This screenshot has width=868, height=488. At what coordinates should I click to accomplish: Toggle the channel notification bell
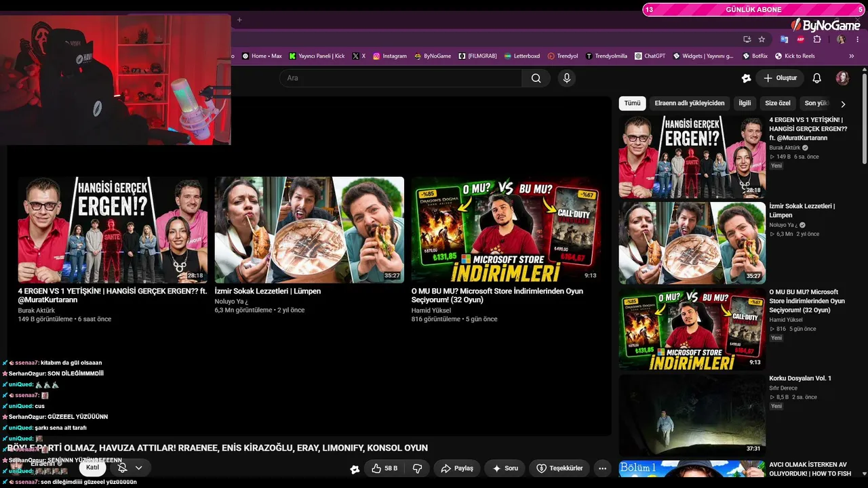tap(122, 468)
